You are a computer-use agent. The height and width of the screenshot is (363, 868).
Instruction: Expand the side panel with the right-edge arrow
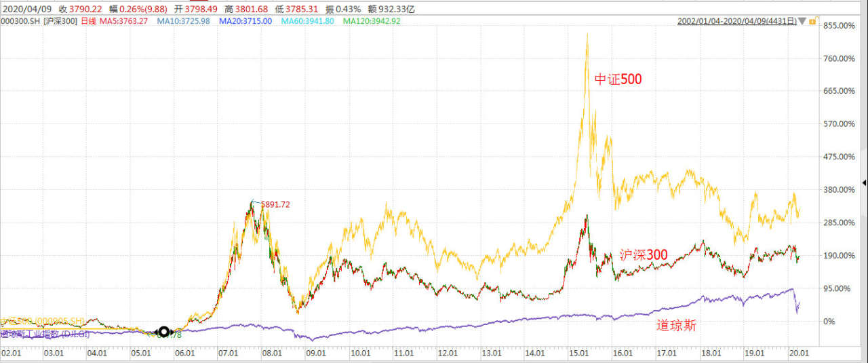(x=864, y=183)
